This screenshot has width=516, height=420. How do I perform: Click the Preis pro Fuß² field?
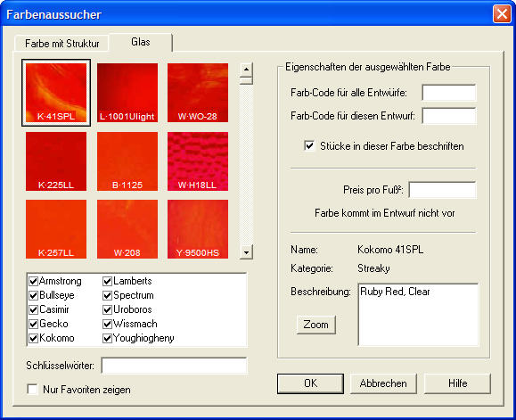pos(442,190)
